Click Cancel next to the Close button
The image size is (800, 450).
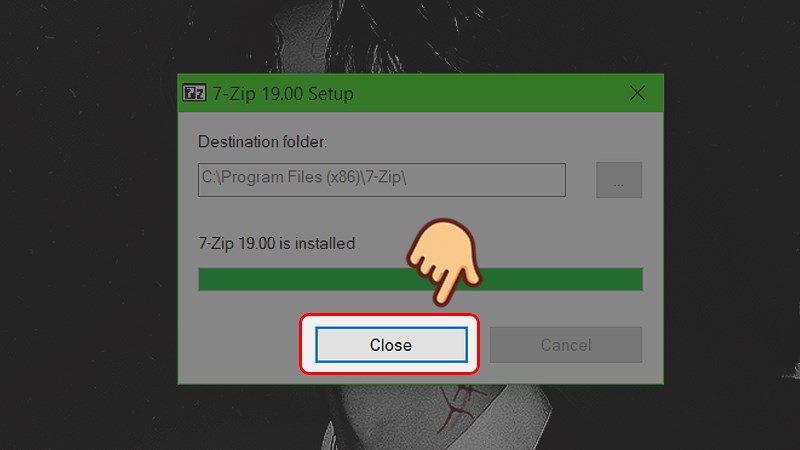566,345
